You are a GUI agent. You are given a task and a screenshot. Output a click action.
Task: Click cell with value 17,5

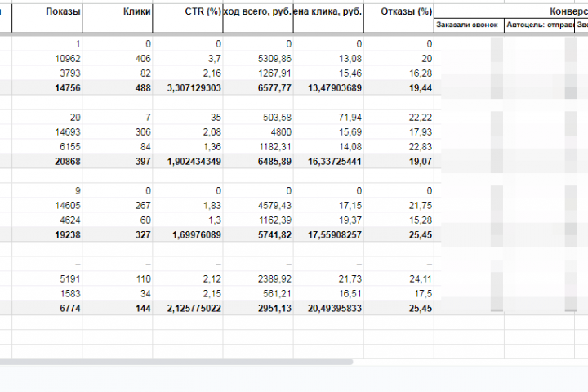(x=399, y=294)
